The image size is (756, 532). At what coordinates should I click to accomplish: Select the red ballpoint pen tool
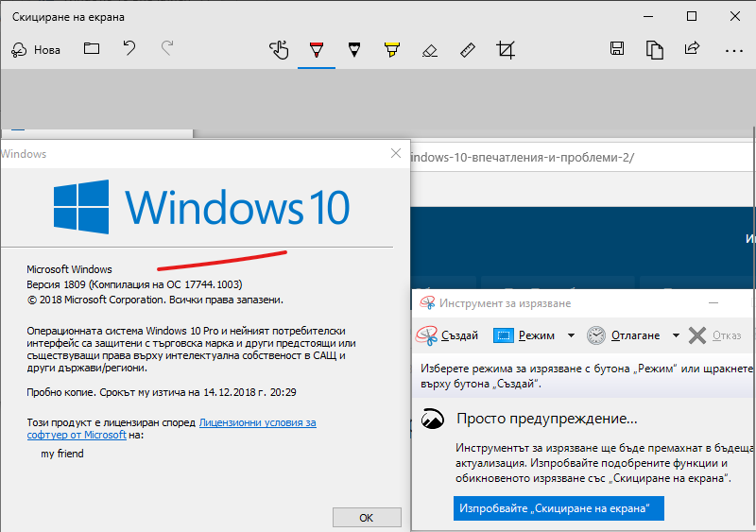coord(317,50)
